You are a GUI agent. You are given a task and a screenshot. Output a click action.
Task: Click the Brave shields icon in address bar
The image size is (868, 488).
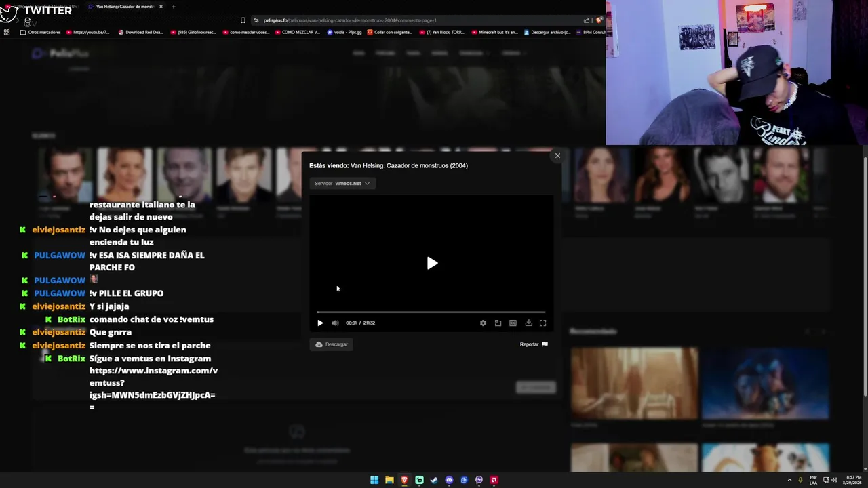coord(599,20)
